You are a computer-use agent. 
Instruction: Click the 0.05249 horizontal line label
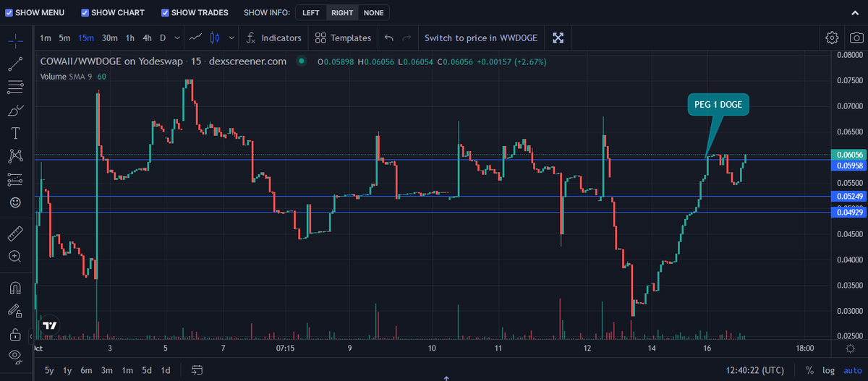(x=848, y=197)
